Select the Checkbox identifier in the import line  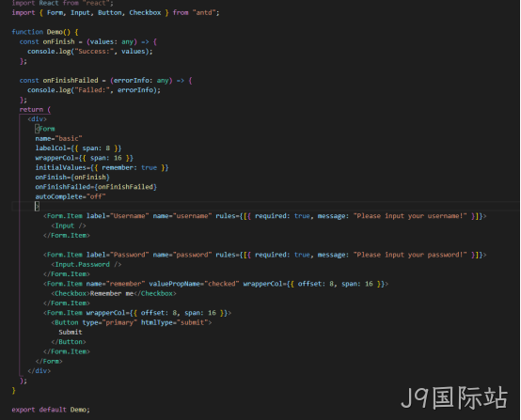pos(145,12)
